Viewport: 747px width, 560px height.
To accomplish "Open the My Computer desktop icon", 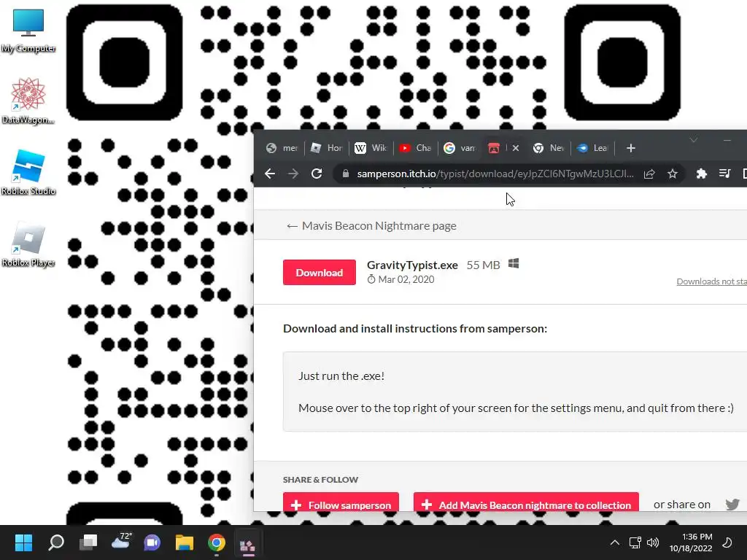I will (28, 31).
